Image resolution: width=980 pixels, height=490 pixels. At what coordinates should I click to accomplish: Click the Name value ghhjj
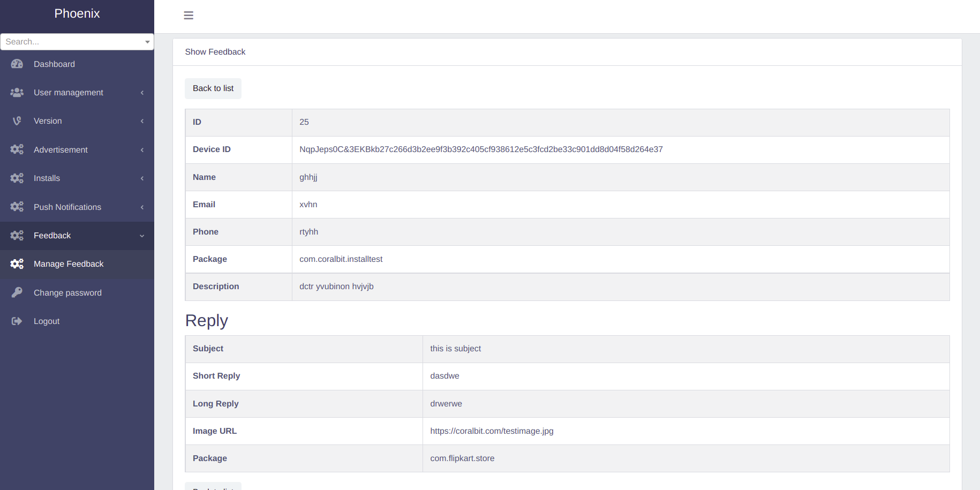coord(308,177)
